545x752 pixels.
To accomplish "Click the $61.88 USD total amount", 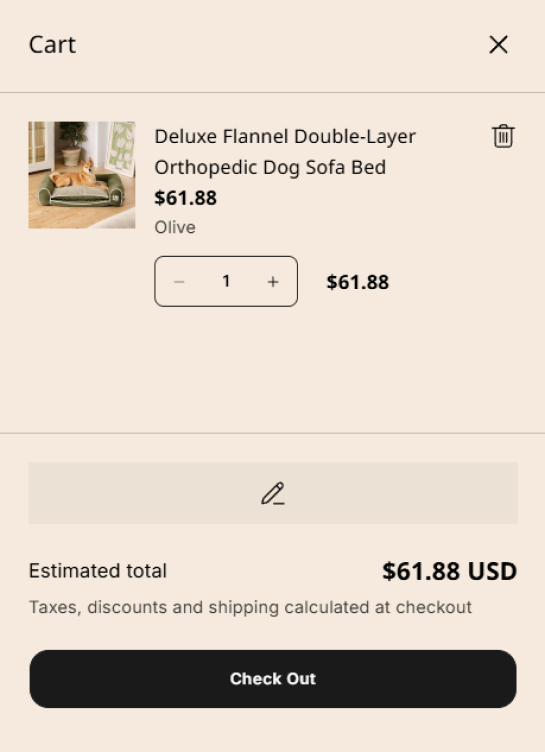I will [x=450, y=571].
